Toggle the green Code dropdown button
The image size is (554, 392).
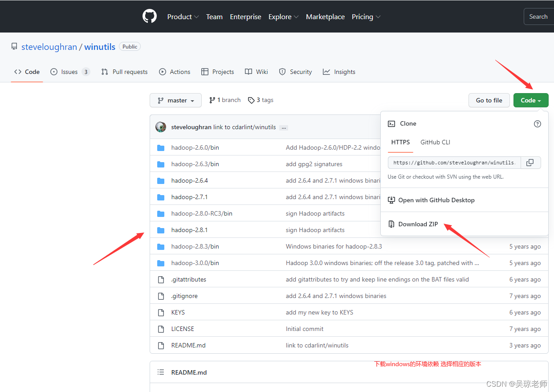coord(531,100)
